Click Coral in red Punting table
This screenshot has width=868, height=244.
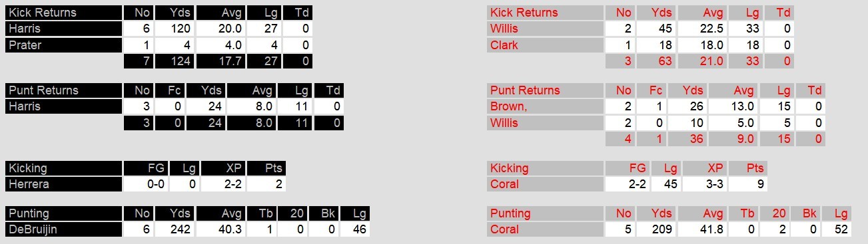click(545, 229)
